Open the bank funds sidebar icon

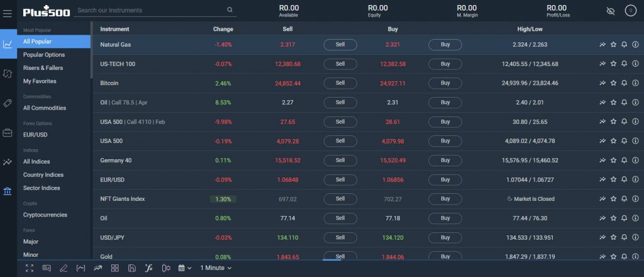(8, 191)
